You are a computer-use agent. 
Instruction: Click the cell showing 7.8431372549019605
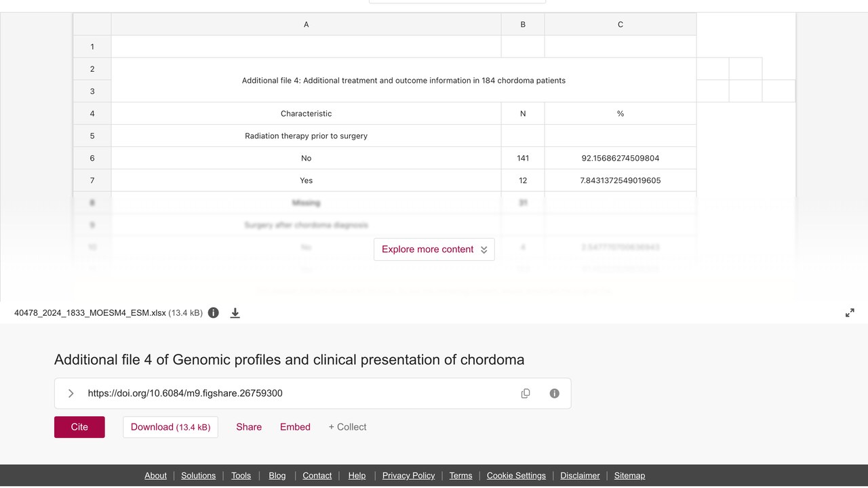(x=620, y=180)
